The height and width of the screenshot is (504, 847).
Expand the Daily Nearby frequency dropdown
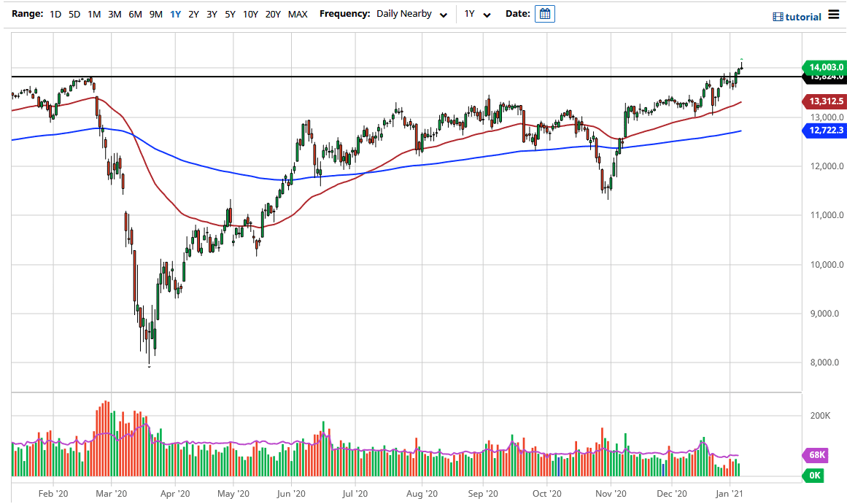tap(411, 14)
